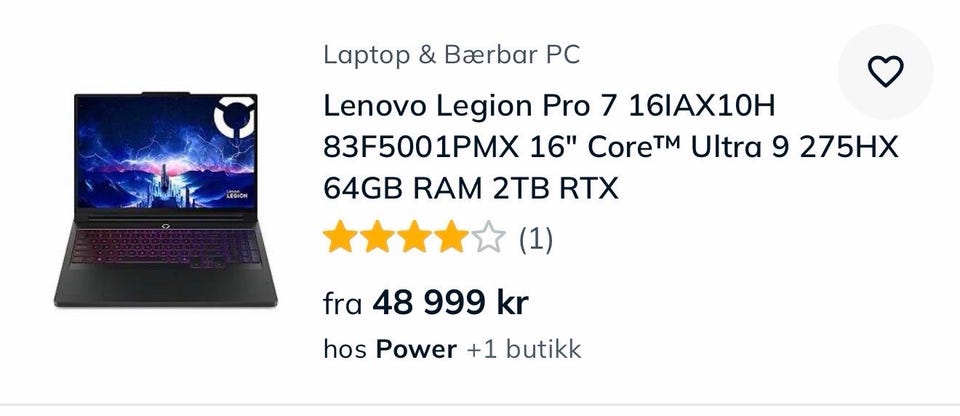Open the review count (1) link

tap(536, 239)
